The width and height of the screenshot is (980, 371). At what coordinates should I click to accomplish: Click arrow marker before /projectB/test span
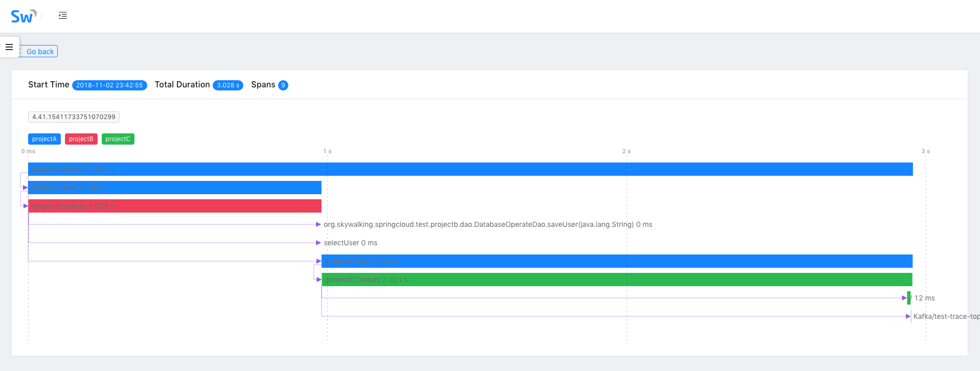coord(25,188)
